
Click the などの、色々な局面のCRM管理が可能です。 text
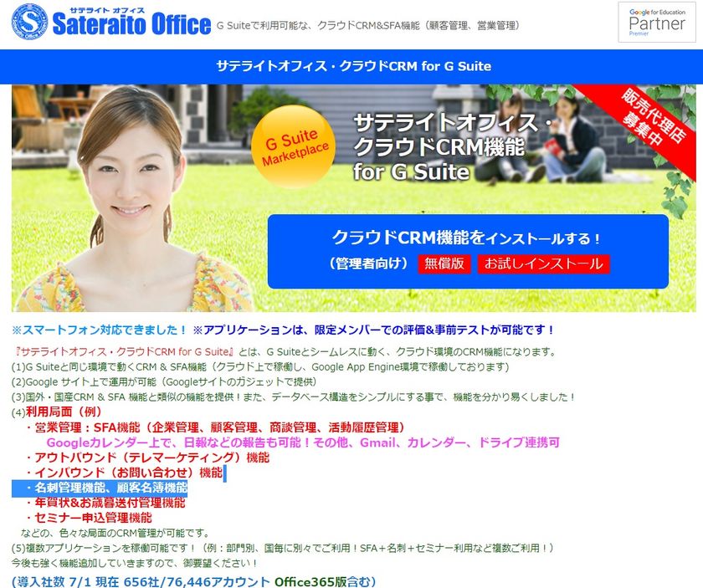pos(115,534)
